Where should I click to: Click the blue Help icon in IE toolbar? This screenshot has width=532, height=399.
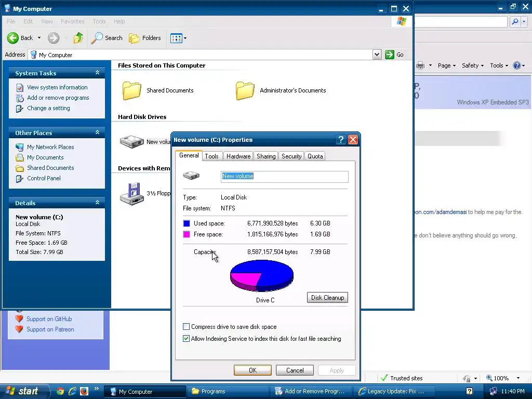coord(517,65)
